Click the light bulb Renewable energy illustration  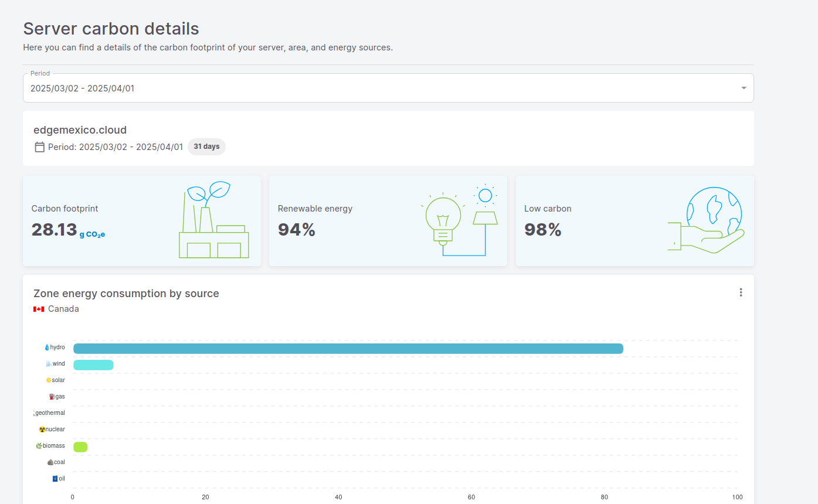coord(459,220)
